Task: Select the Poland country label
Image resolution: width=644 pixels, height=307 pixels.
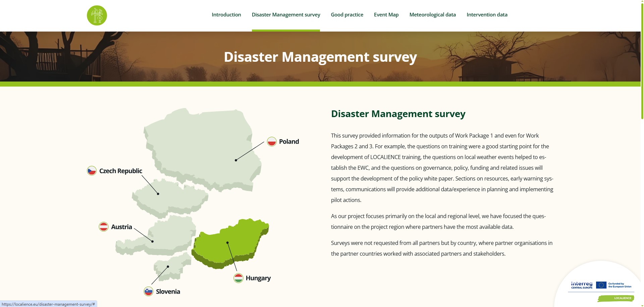Action: coord(289,142)
